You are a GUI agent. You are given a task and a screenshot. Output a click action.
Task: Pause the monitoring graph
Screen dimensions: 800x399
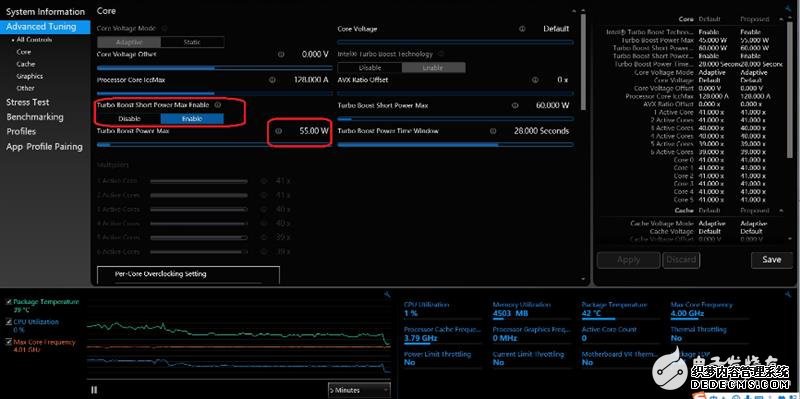(94, 390)
